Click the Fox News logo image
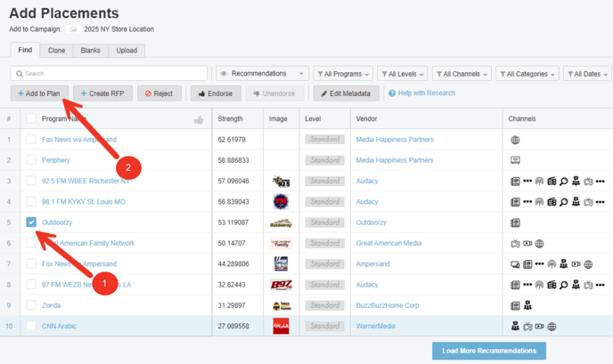This screenshot has width=613, height=364. 281,263
